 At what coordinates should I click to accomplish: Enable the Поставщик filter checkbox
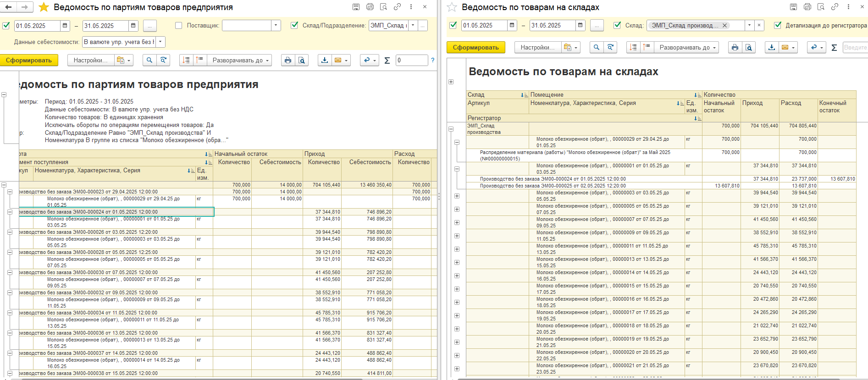tap(179, 26)
